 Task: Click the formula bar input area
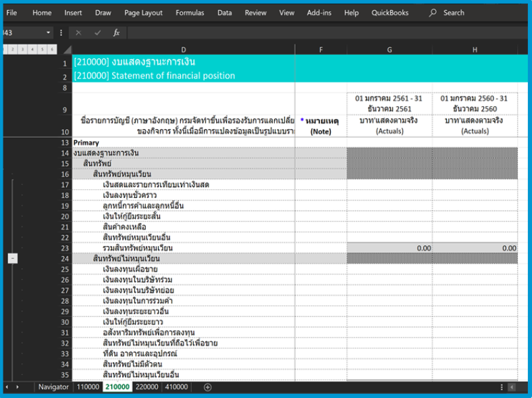pyautogui.click(x=327, y=32)
